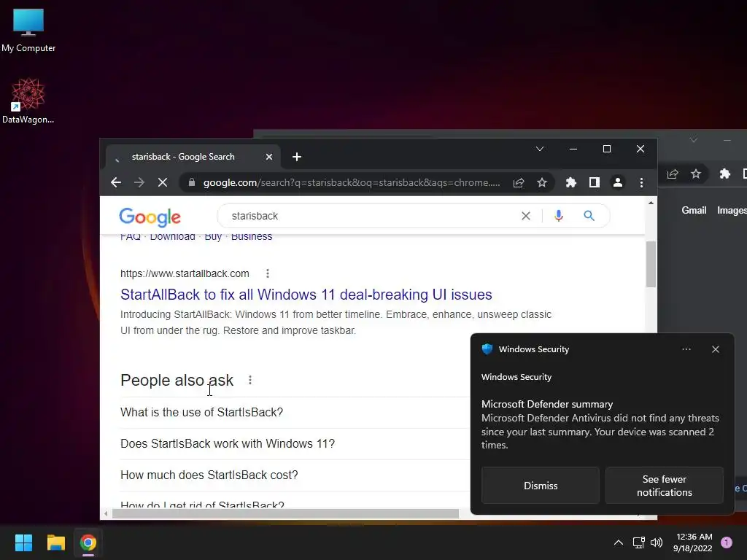
Task: Open the Download sitelink
Action: (172, 237)
